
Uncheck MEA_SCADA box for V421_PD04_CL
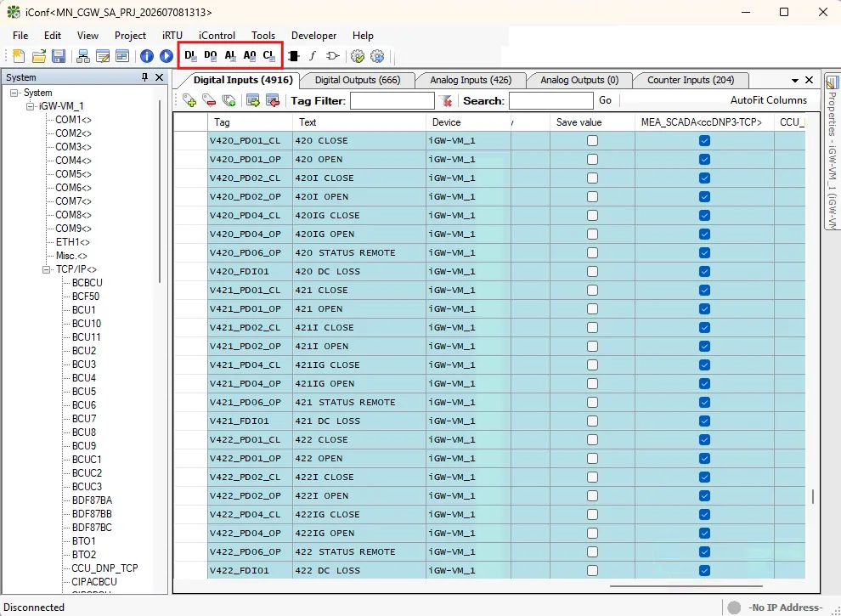pos(704,365)
